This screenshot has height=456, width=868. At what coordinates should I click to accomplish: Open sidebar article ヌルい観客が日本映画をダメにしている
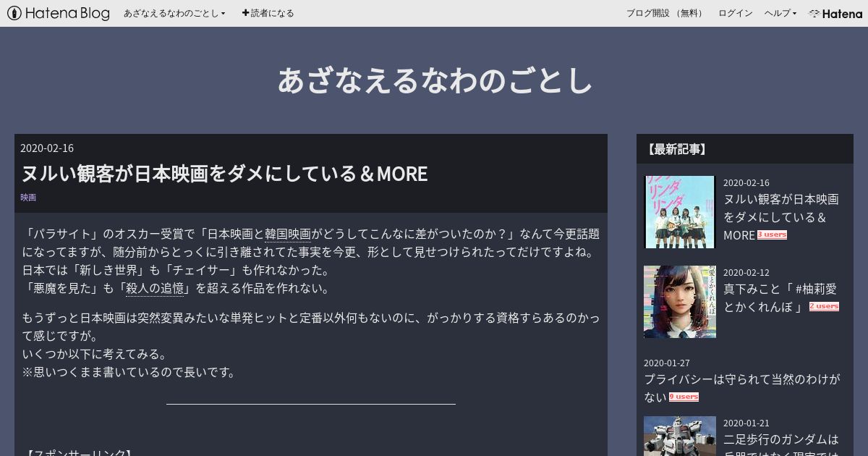tap(781, 217)
